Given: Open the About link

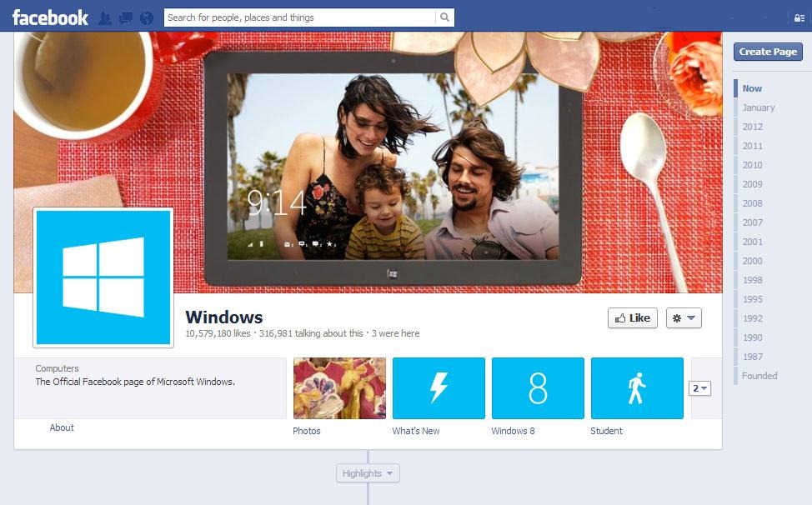Looking at the screenshot, I should tap(62, 427).
